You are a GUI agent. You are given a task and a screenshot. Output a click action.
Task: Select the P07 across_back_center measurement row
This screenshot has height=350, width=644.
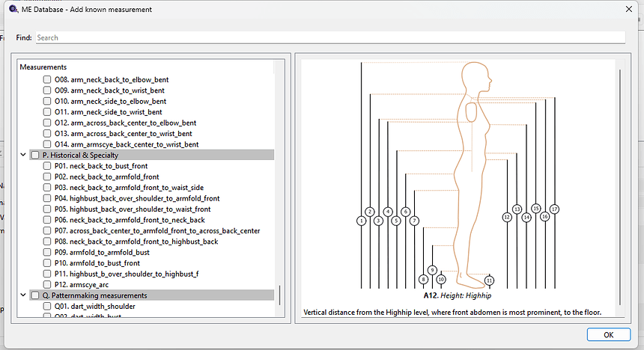pyautogui.click(x=157, y=231)
